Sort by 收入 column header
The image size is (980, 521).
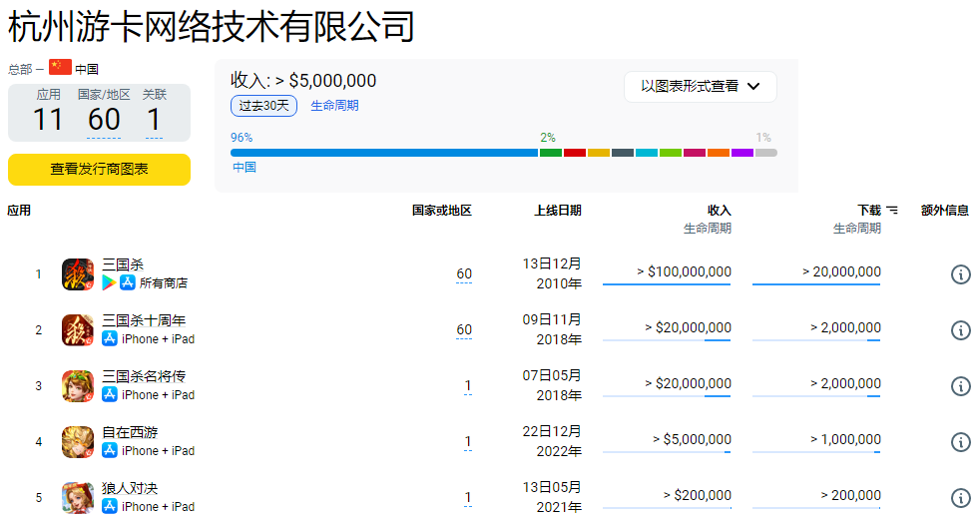click(x=719, y=211)
